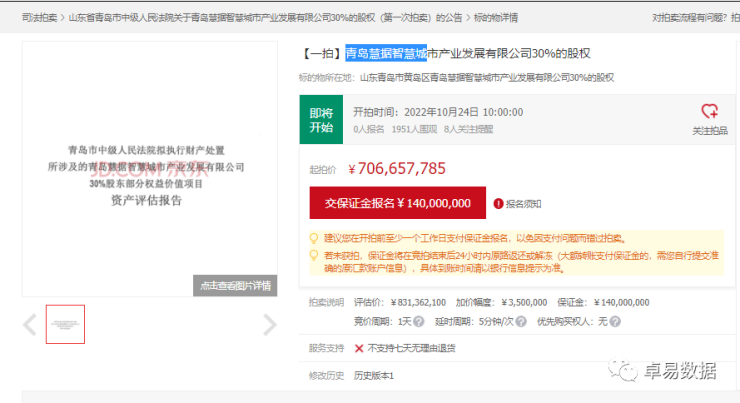
Task: Open help icon beside 延时周期 5分钟/次
Action: coord(521,322)
